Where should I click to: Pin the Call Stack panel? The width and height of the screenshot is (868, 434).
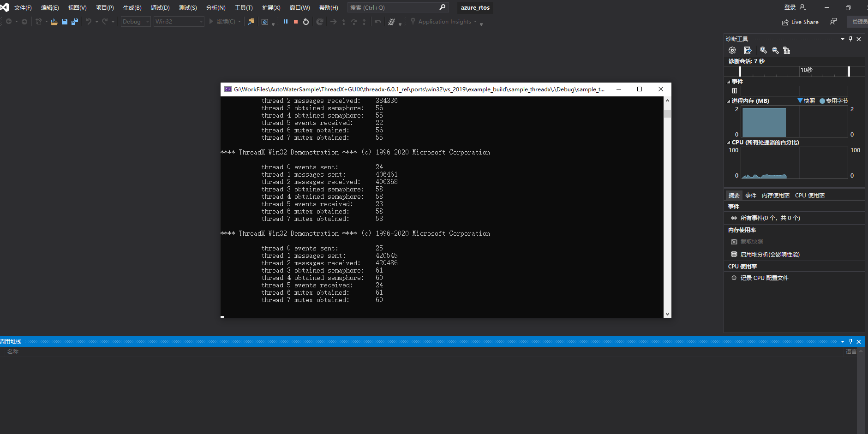tap(851, 342)
